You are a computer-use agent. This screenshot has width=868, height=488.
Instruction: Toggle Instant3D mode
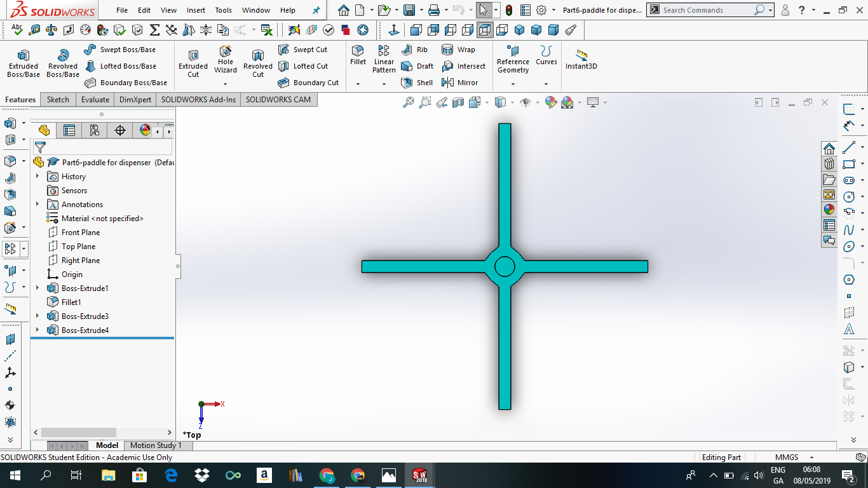[581, 59]
